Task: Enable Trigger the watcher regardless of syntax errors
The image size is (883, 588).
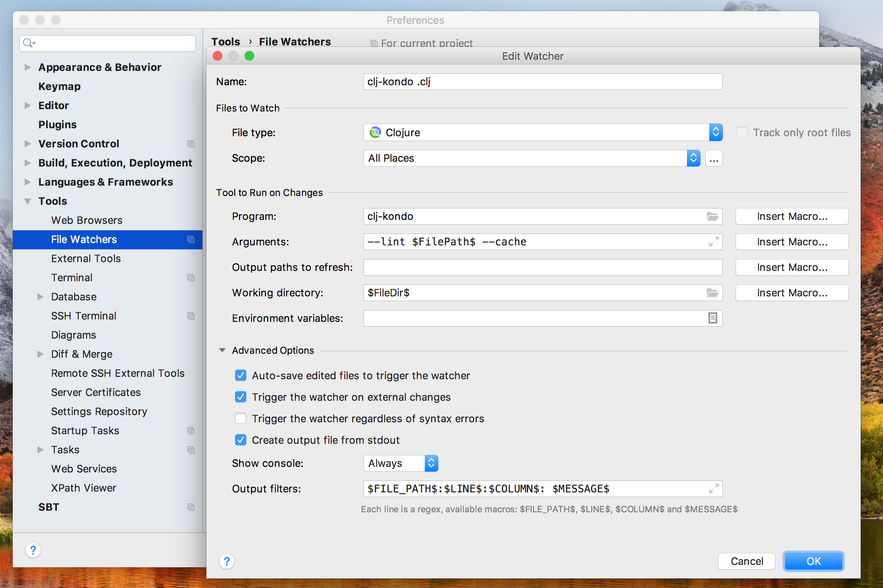Action: 241,418
